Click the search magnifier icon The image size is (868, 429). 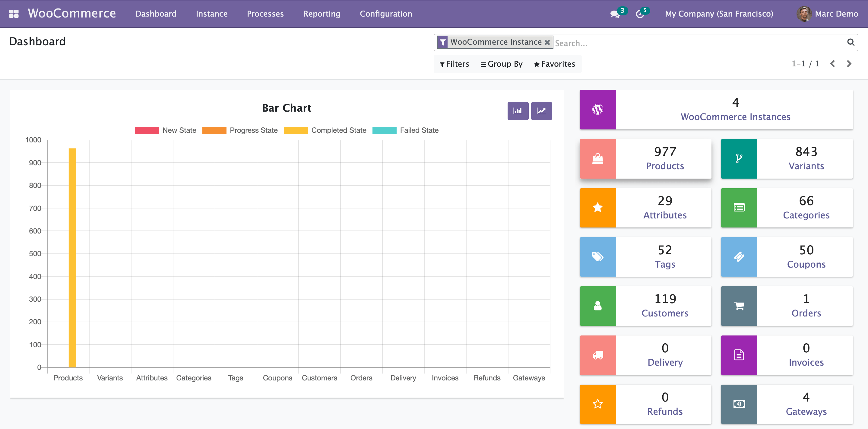[851, 42]
